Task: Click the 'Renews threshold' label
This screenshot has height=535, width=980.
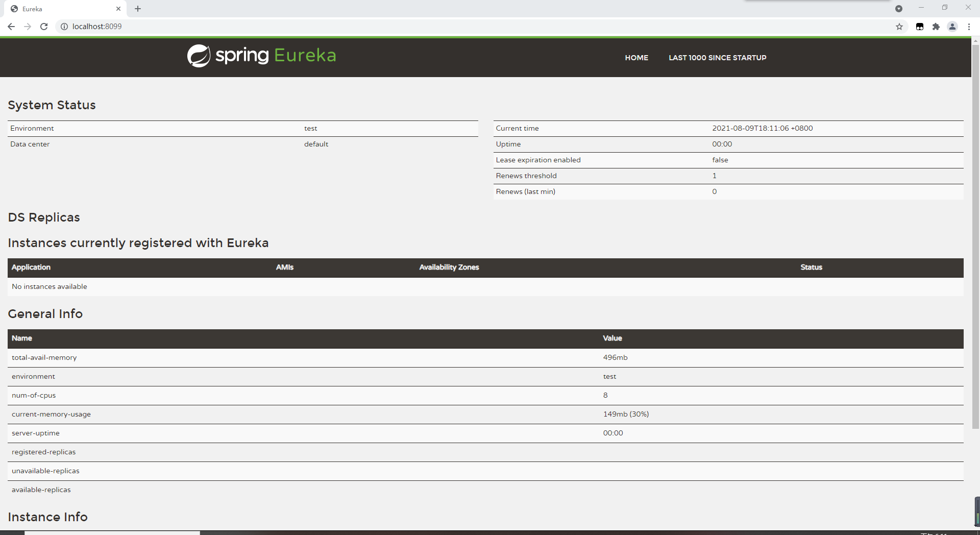Action: click(x=526, y=176)
